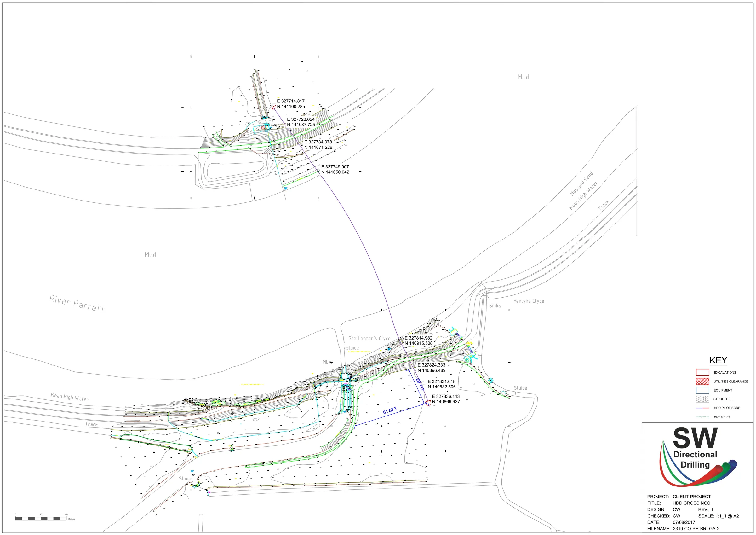756x535 pixels.
Task: Click the 'HDD PILOT BORE' legend label
Action: pos(727,408)
